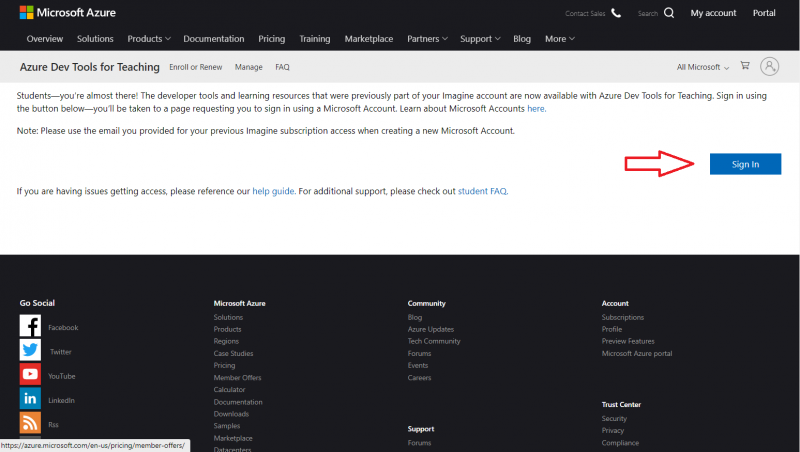
Task: Click the 'here' Microsoft Accounts link
Action: click(536, 109)
